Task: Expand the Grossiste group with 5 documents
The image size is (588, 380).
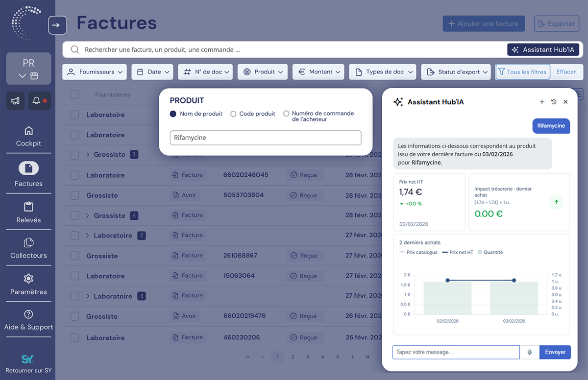Action: pos(88,215)
